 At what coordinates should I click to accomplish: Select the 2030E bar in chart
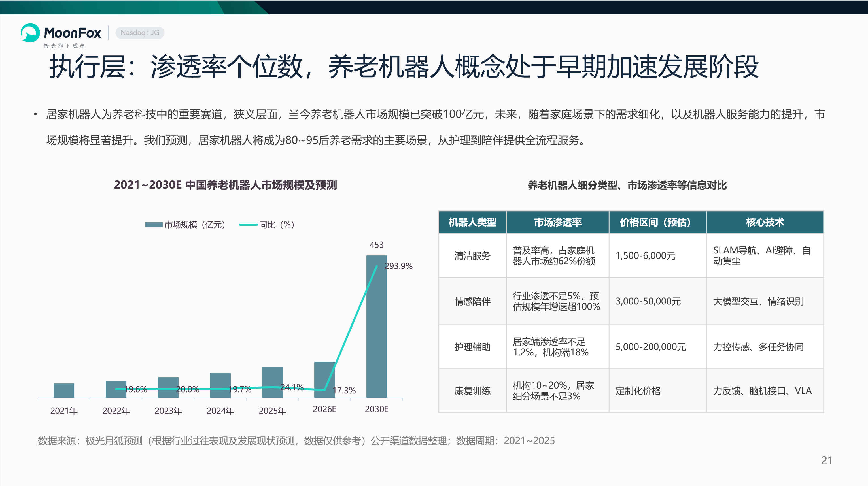[377, 326]
